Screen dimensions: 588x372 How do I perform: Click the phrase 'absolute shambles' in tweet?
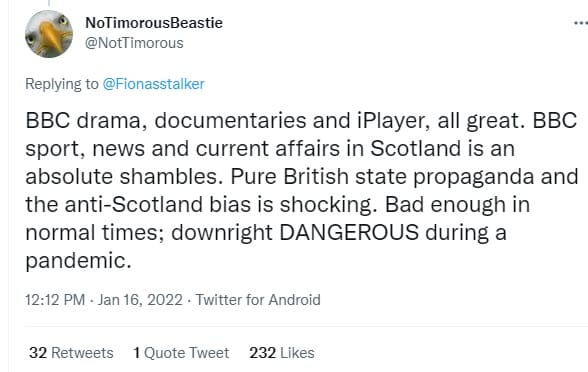pos(122,176)
